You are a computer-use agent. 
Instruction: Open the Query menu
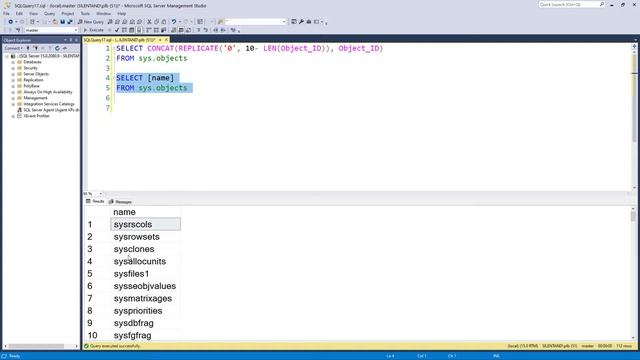coord(49,13)
